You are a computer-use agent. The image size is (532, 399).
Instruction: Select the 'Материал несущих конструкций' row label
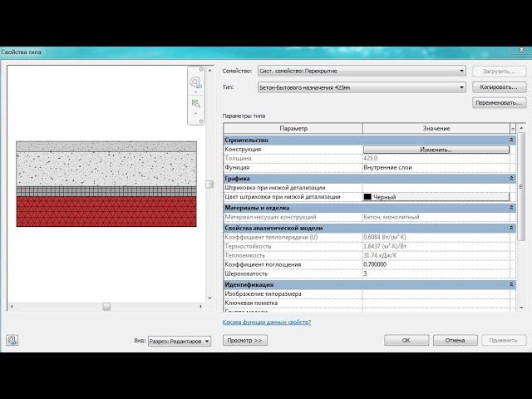pyautogui.click(x=270, y=217)
